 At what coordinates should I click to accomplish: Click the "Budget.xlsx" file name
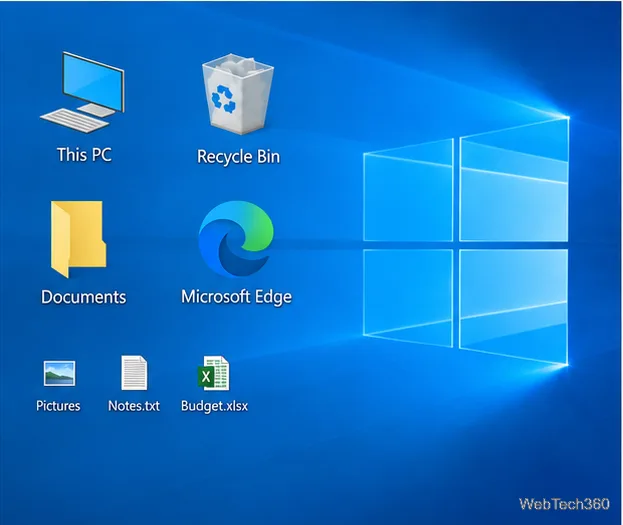pyautogui.click(x=214, y=406)
